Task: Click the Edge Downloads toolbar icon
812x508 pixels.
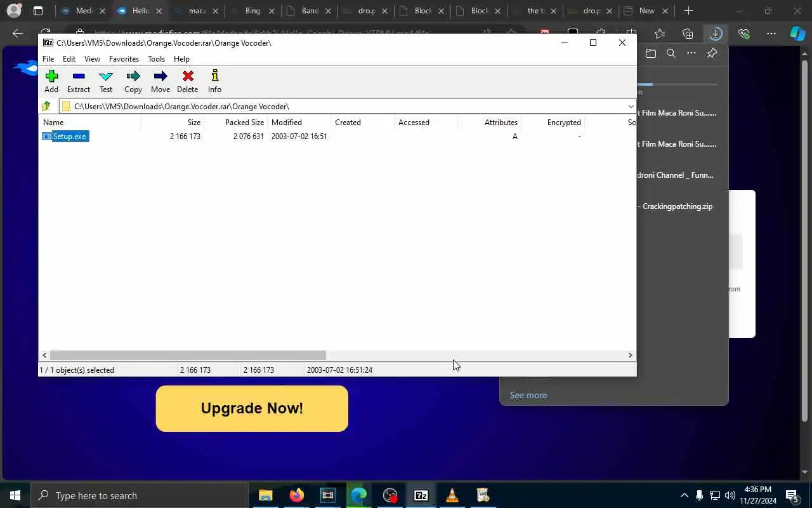Action: point(716,34)
